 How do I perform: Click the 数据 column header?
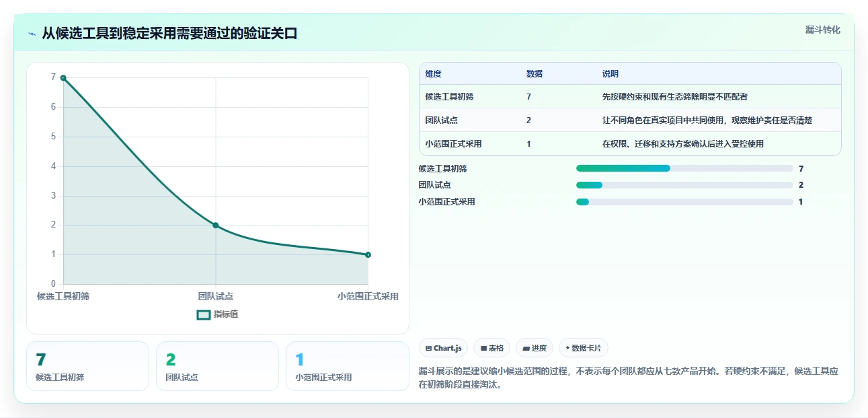535,74
